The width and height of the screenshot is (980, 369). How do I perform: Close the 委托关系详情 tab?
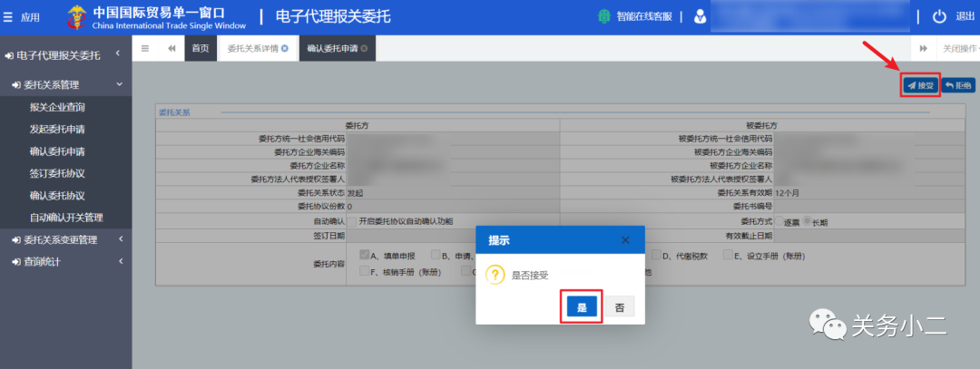coord(285,49)
